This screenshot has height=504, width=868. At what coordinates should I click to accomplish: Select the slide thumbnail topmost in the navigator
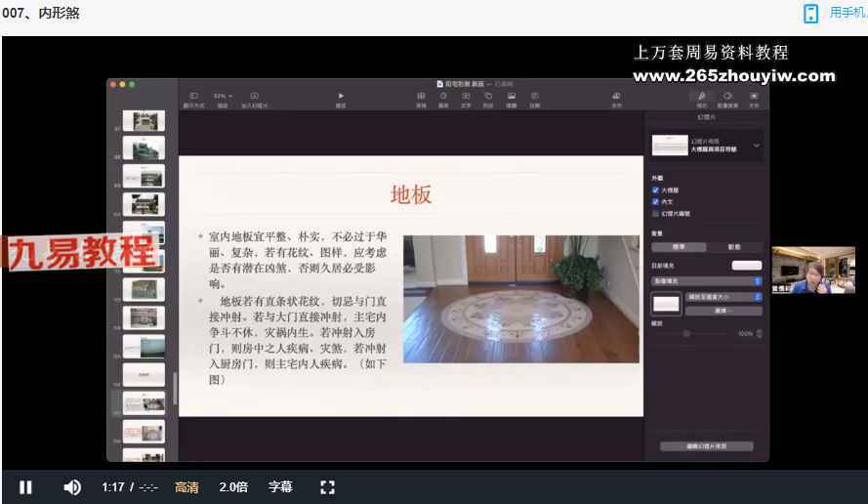(x=144, y=121)
